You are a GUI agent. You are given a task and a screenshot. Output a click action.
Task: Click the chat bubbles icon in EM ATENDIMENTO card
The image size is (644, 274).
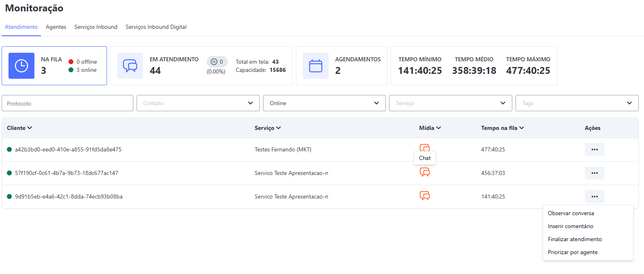click(x=130, y=66)
